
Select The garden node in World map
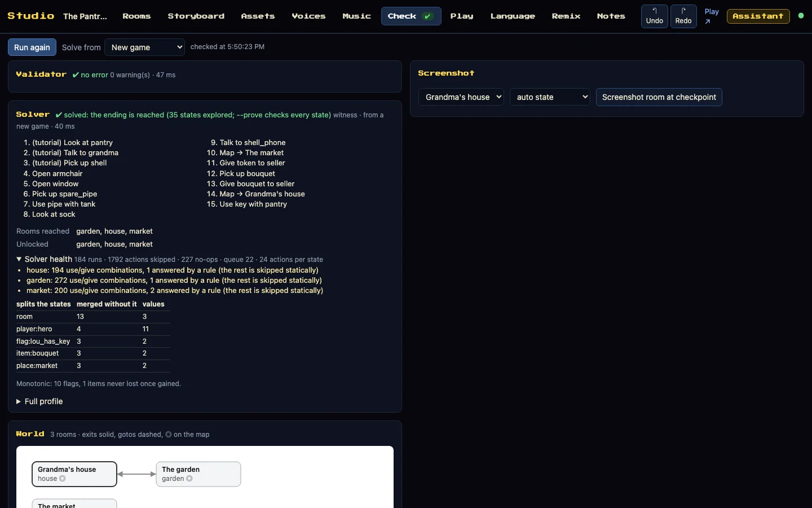pos(198,474)
